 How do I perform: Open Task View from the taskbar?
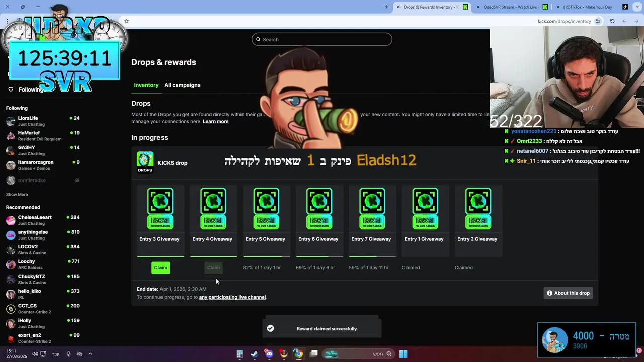pyautogui.click(x=314, y=354)
